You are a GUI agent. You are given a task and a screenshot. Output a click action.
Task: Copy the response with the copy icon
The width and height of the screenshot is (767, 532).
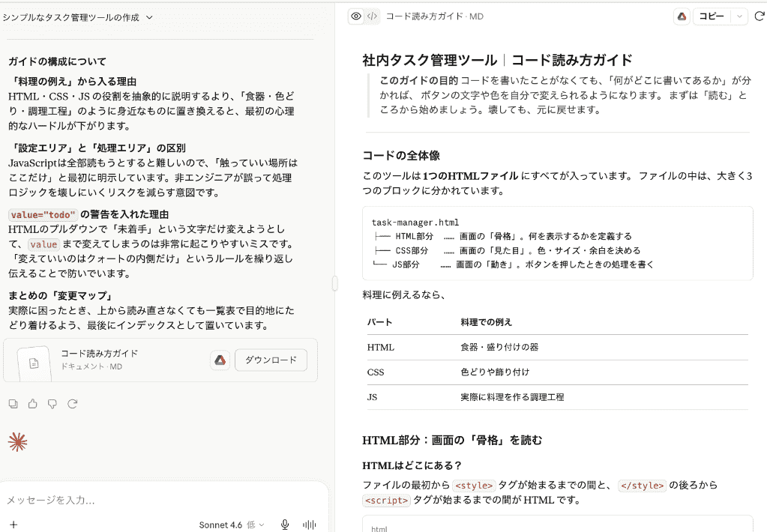[x=13, y=404]
